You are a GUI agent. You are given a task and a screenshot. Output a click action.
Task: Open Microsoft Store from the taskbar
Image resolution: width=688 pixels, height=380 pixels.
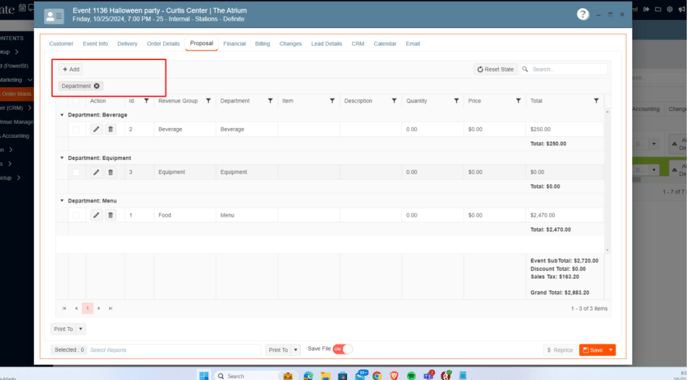click(x=343, y=376)
